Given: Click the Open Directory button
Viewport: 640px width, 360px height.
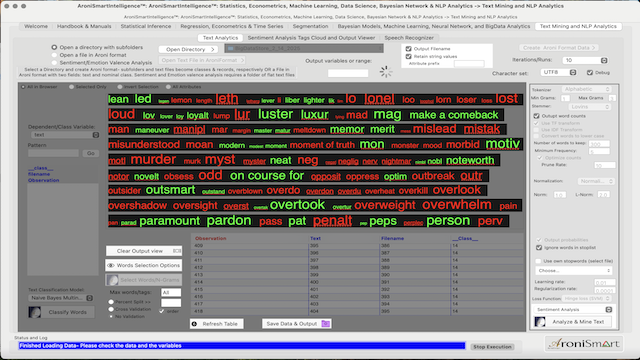Looking at the screenshot, I should [x=189, y=49].
